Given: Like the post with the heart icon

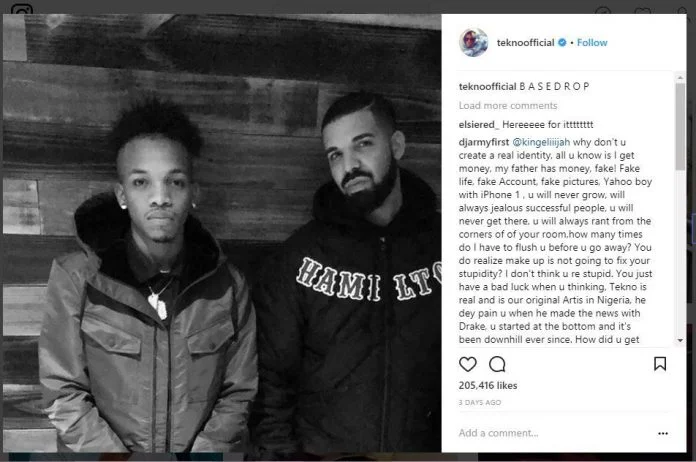Looking at the screenshot, I should (468, 364).
